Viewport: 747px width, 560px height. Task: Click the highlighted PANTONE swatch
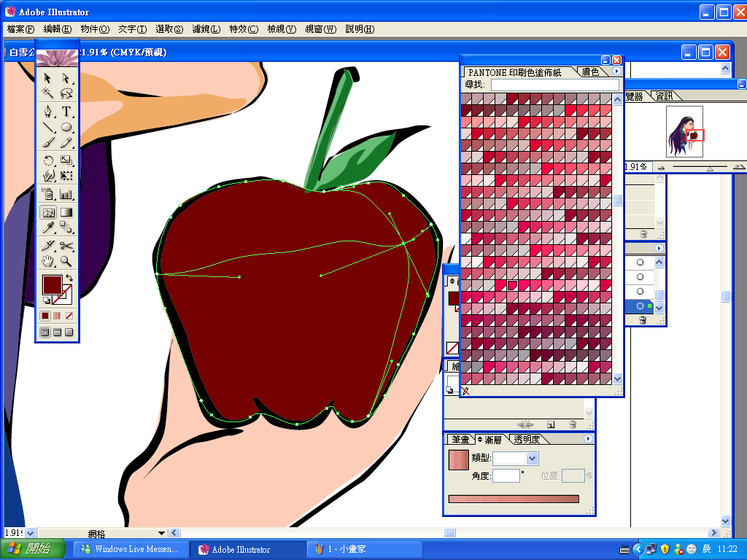[x=512, y=285]
